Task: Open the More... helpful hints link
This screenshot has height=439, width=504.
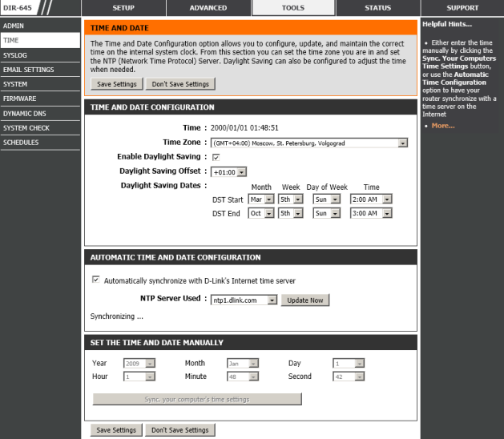Action: [443, 126]
